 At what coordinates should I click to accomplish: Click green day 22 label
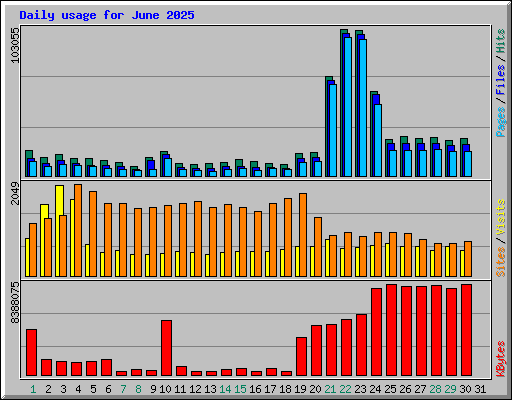click(345, 389)
